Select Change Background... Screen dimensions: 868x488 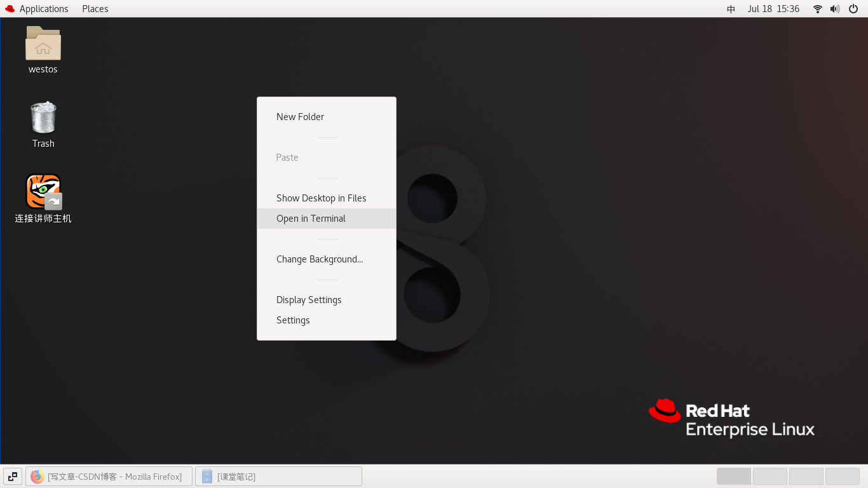(320, 259)
